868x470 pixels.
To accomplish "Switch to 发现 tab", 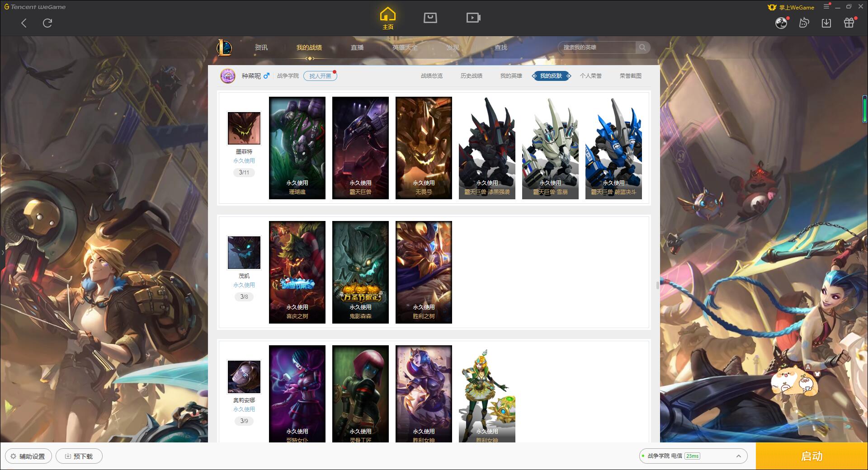I will pyautogui.click(x=453, y=47).
